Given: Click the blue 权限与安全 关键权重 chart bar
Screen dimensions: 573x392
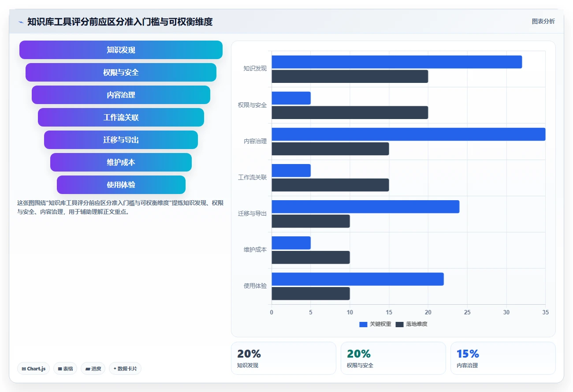Looking at the screenshot, I should [291, 98].
